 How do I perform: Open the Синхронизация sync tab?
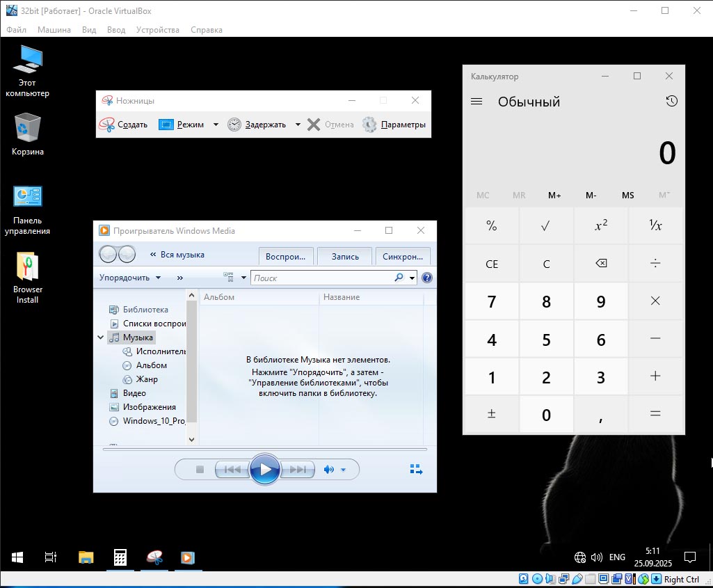403,257
